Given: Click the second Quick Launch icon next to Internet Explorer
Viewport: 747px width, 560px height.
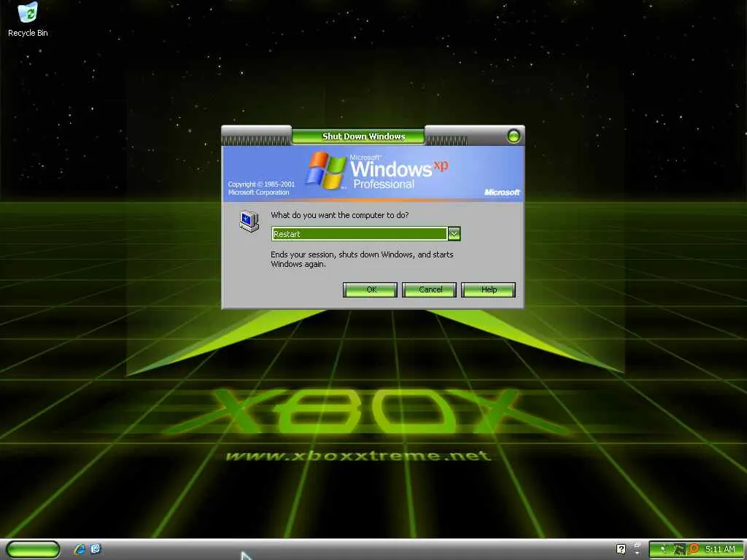Looking at the screenshot, I should [x=96, y=549].
